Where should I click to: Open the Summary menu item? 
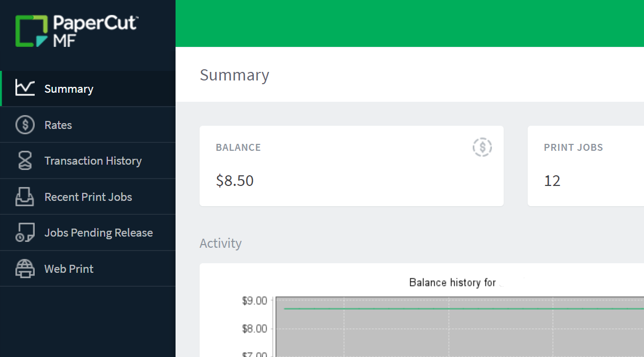click(x=88, y=89)
